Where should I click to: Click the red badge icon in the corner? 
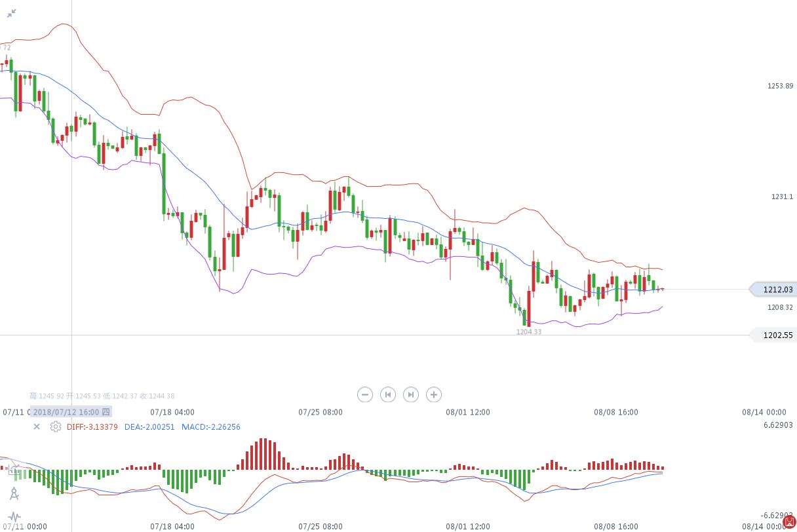[x=789, y=522]
